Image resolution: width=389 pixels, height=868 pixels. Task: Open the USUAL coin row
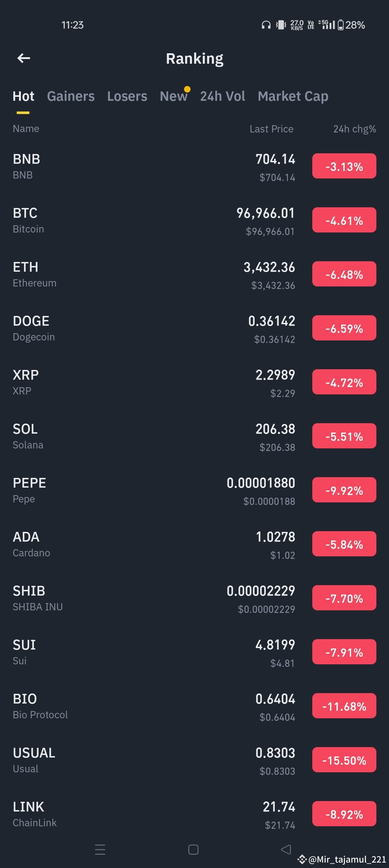[194, 760]
